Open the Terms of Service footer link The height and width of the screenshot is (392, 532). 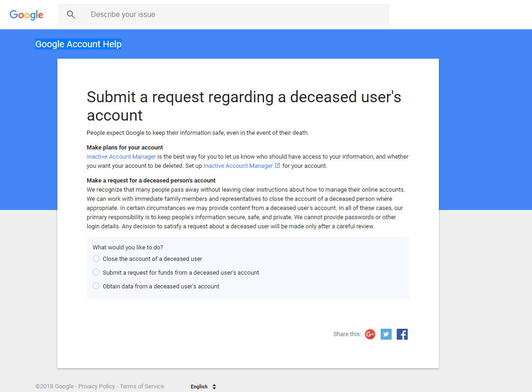point(142,386)
